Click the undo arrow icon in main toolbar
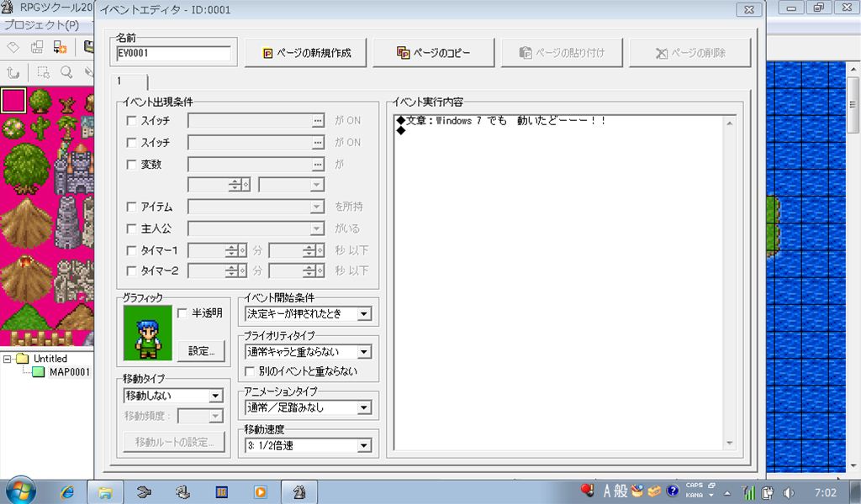The image size is (861, 504). [x=13, y=72]
